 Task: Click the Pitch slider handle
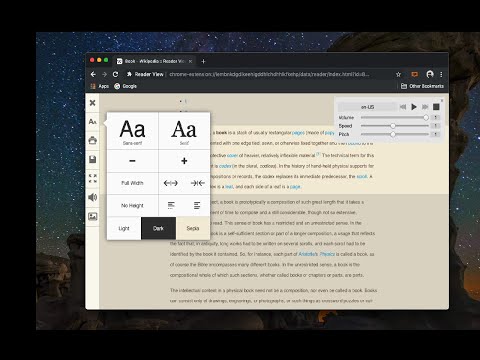tap(393, 134)
